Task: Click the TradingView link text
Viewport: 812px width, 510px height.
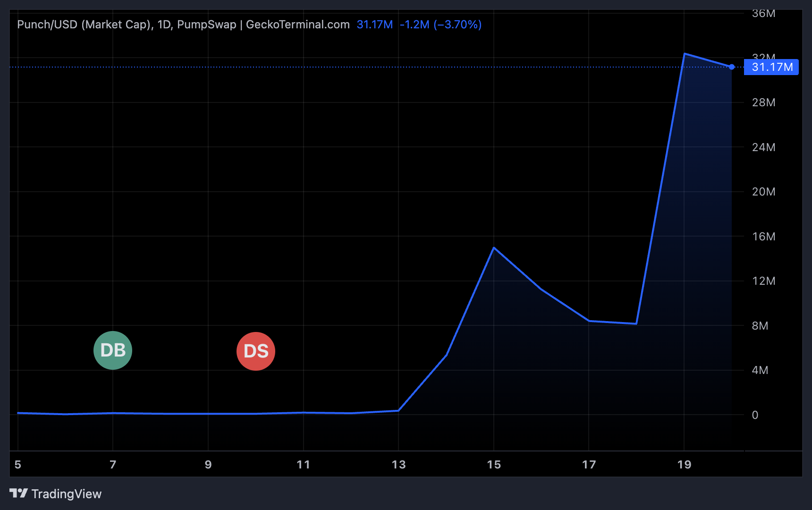Action: 66,494
